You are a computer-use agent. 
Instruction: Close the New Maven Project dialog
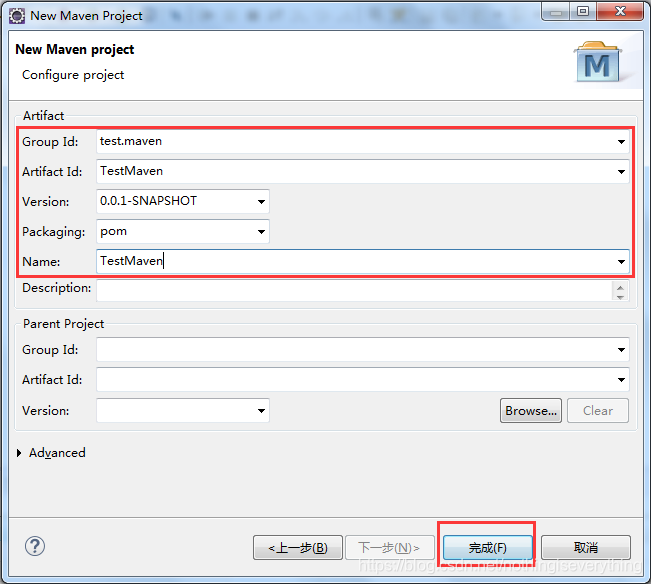point(620,12)
